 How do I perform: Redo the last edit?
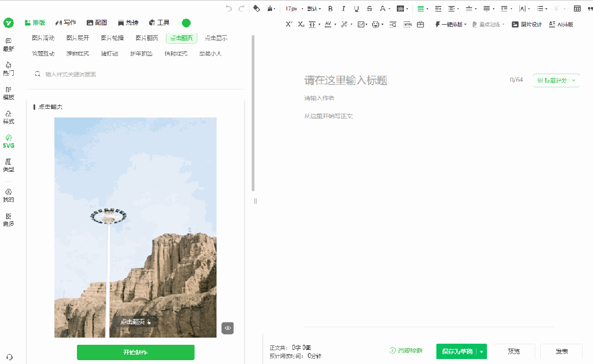pos(241,8)
